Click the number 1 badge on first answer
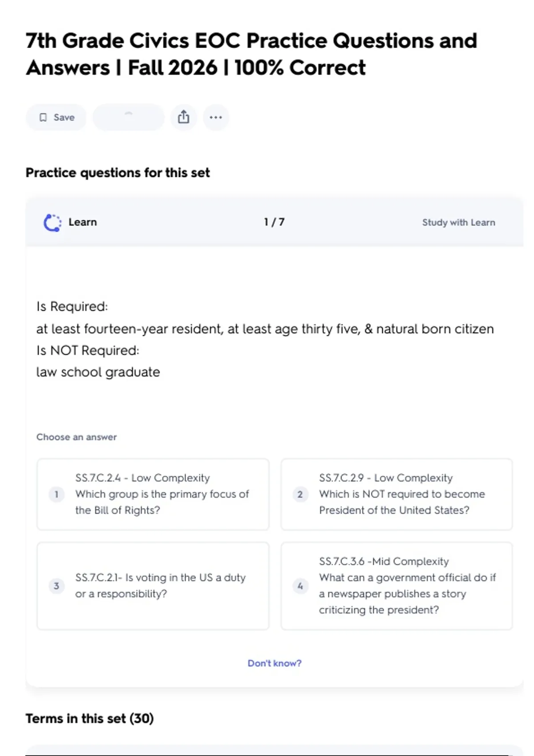 tap(57, 494)
